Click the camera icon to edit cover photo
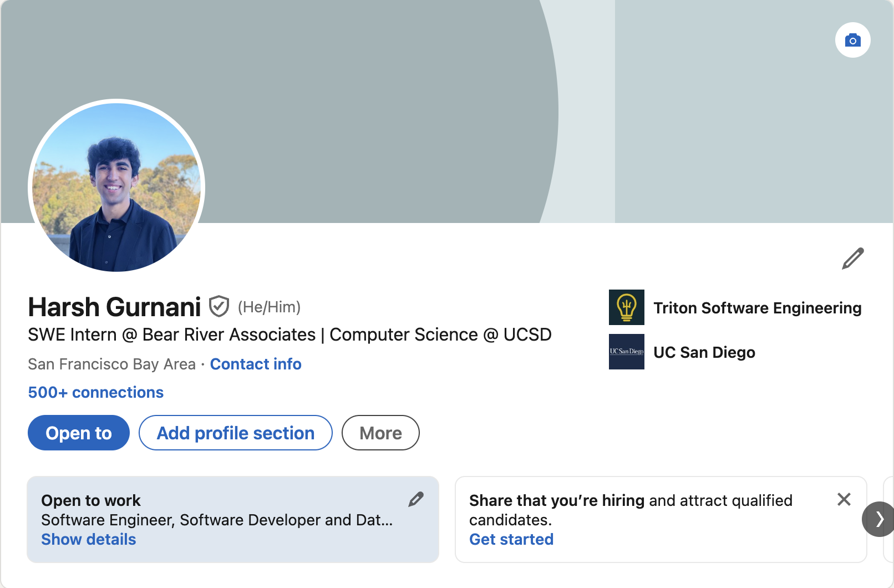The height and width of the screenshot is (588, 894). click(x=852, y=40)
